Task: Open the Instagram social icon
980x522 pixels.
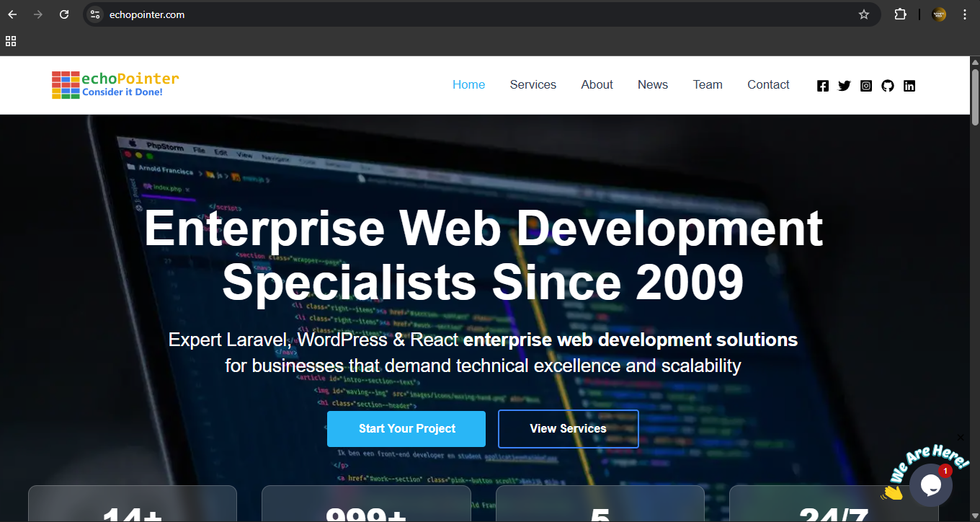Action: pyautogui.click(x=866, y=86)
